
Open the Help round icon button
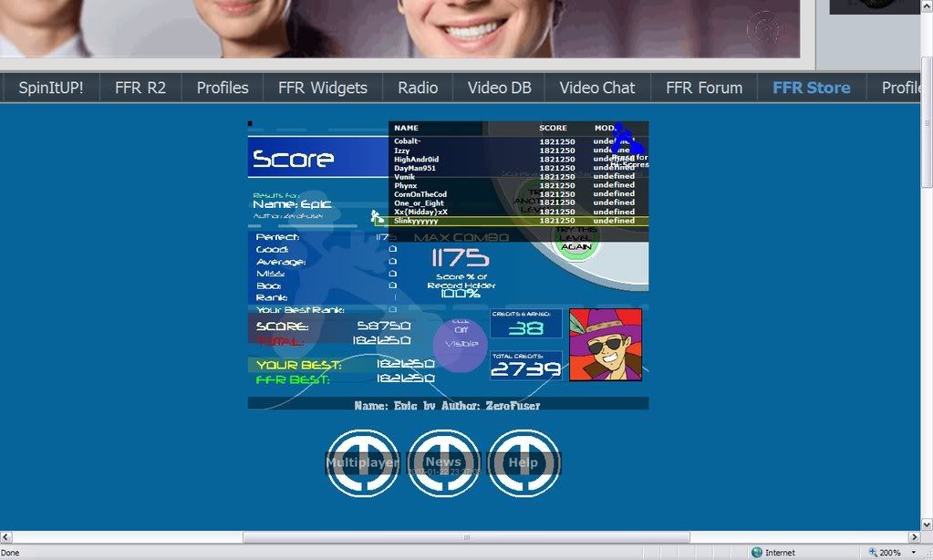coord(524,462)
